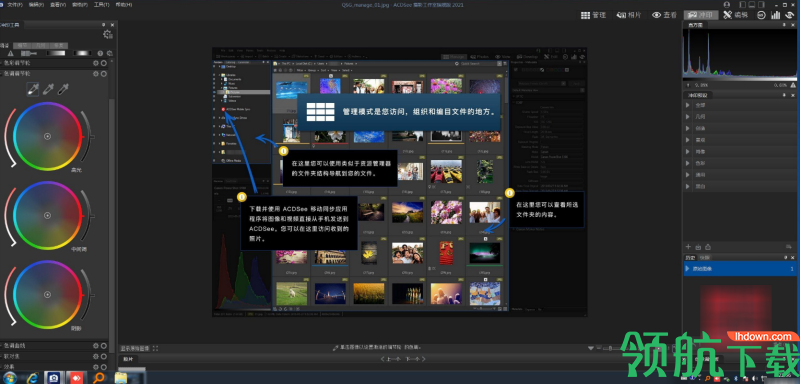Image resolution: width=800 pixels, height=384 pixels.
Task: Go to next image (下一个)
Action: [x=415, y=359]
